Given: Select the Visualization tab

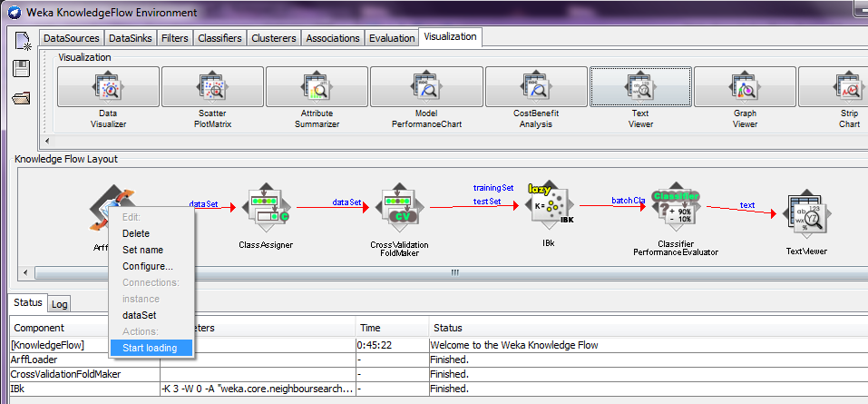Looking at the screenshot, I should (x=450, y=36).
